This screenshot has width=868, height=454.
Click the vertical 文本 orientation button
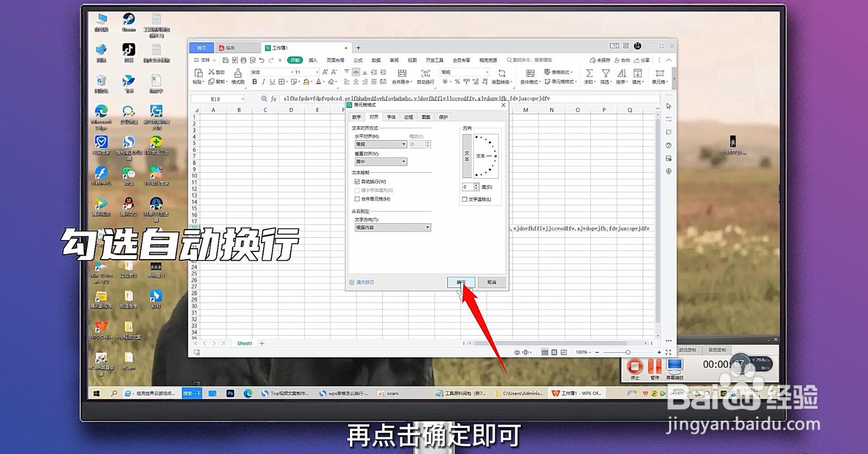point(467,156)
